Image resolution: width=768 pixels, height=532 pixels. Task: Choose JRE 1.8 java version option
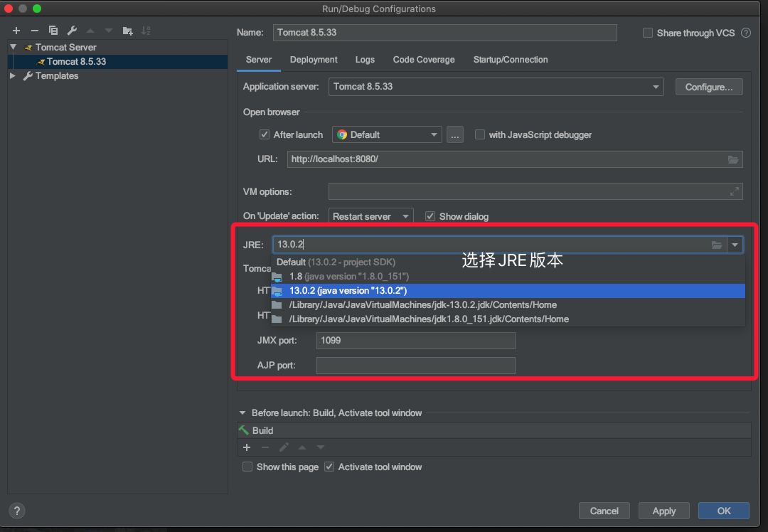click(x=508, y=276)
